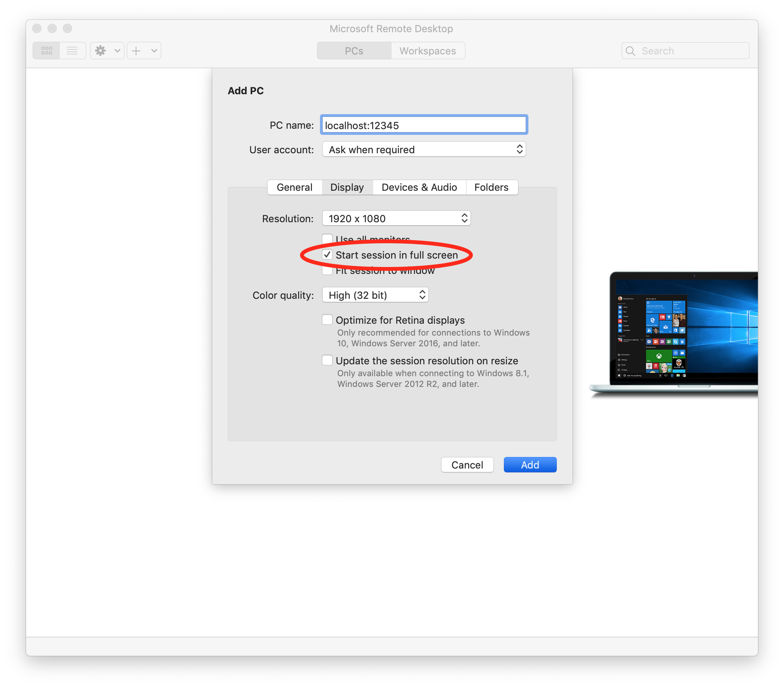Click the Add button
The height and width of the screenshot is (688, 784).
coord(530,465)
